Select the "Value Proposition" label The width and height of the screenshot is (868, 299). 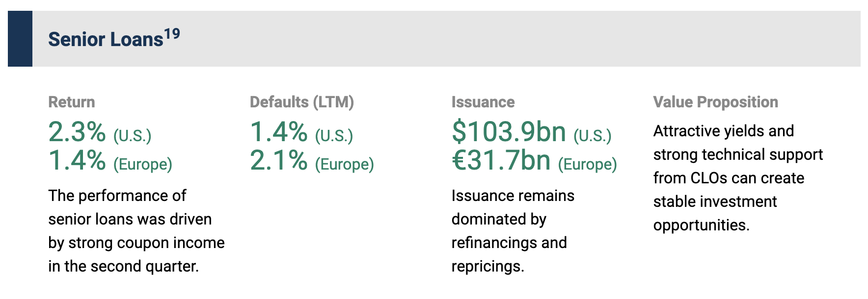tap(715, 102)
